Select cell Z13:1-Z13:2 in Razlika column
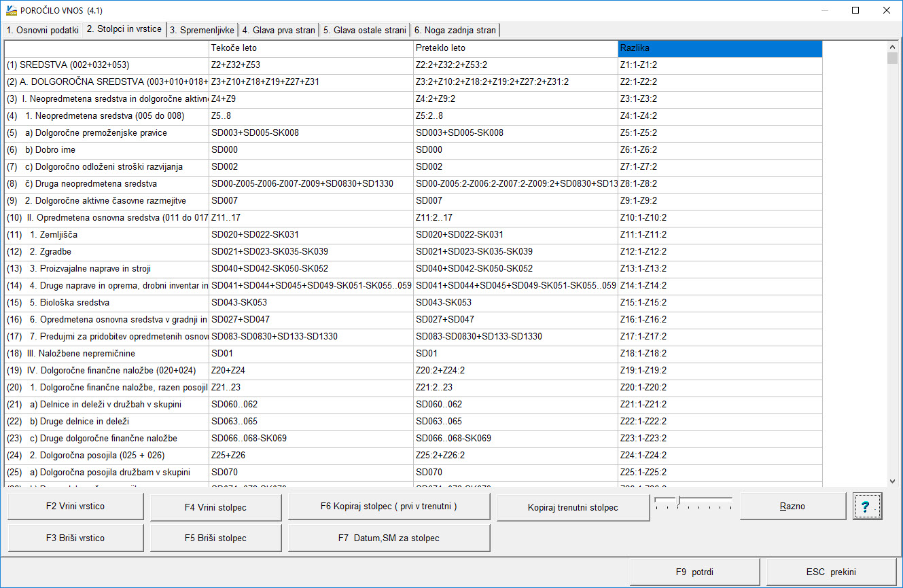 720,269
